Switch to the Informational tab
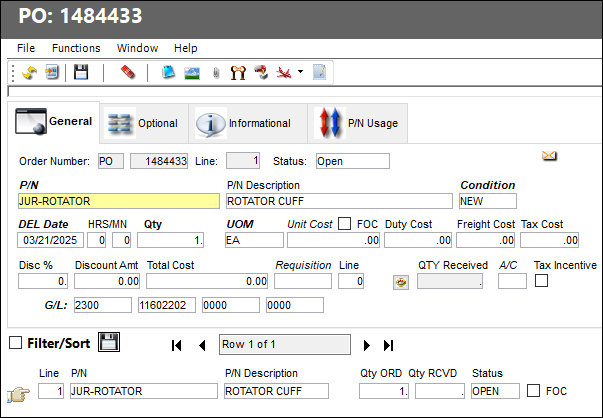This screenshot has width=603, height=418. coord(248,123)
